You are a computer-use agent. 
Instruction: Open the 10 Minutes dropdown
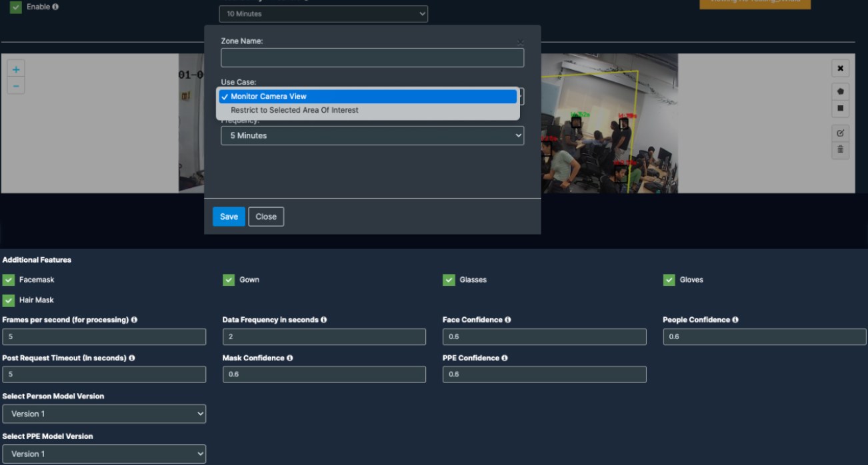coord(323,13)
